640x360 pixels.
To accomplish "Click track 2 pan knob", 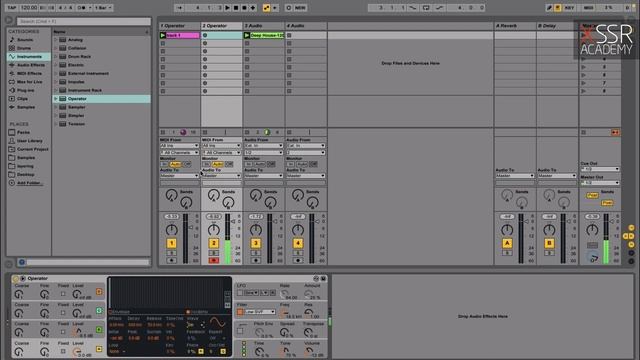I will pyautogui.click(x=213, y=230).
